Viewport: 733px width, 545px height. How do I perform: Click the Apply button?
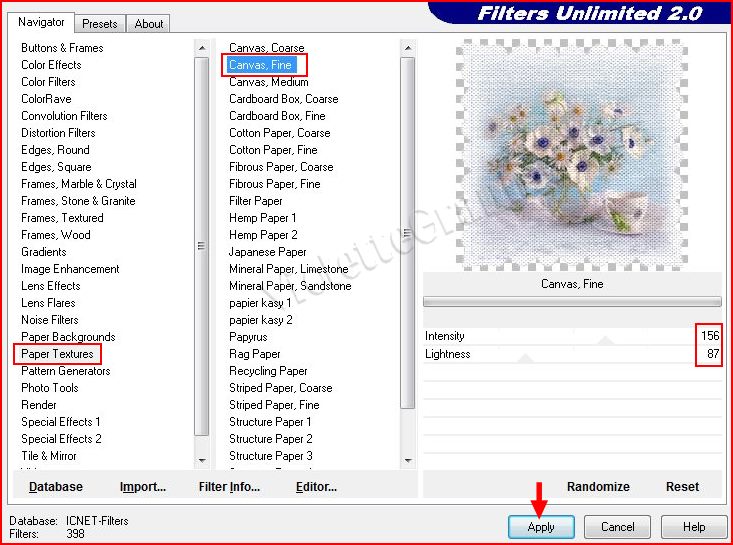(540, 526)
